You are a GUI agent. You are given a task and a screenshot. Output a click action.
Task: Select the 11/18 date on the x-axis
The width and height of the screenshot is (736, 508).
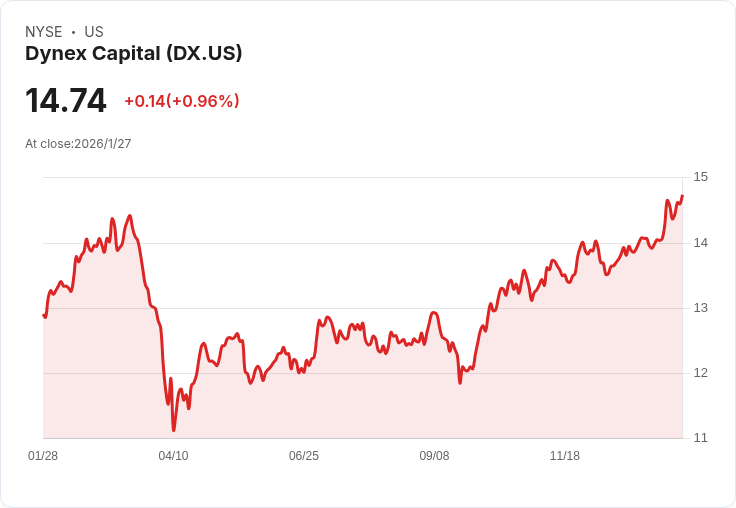click(565, 456)
